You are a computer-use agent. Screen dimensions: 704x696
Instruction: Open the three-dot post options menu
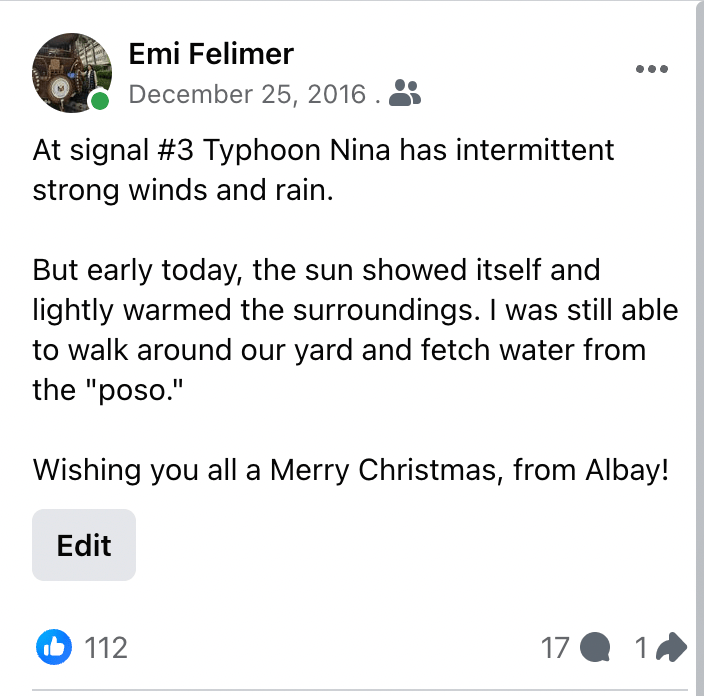pos(651,69)
